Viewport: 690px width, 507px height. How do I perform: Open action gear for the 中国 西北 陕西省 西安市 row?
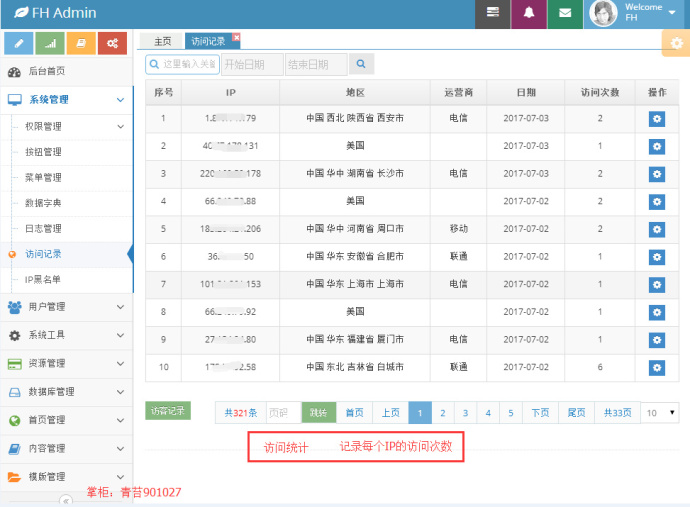pos(657,119)
